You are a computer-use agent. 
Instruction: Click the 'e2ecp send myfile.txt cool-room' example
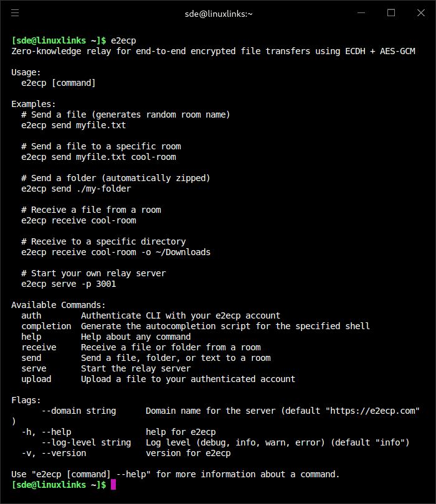(98, 157)
